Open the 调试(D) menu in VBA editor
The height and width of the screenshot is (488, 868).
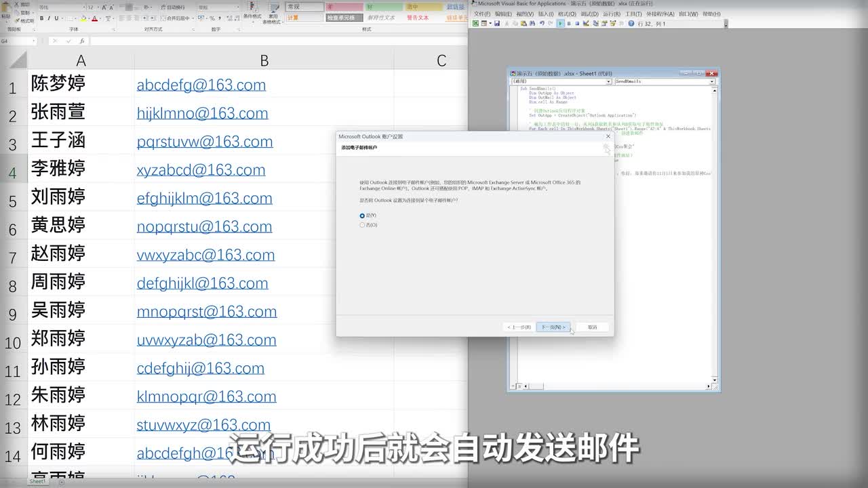point(589,14)
